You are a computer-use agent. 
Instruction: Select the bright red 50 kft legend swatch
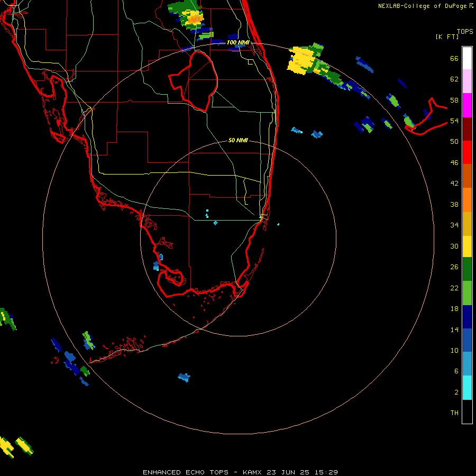tap(467, 153)
